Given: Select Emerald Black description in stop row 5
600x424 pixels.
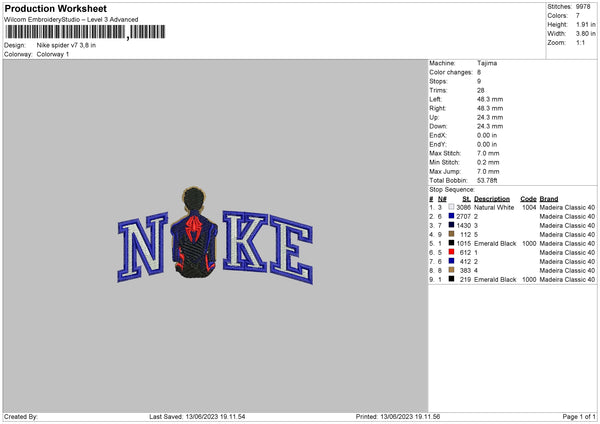Looking at the screenshot, I should tap(495, 243).
